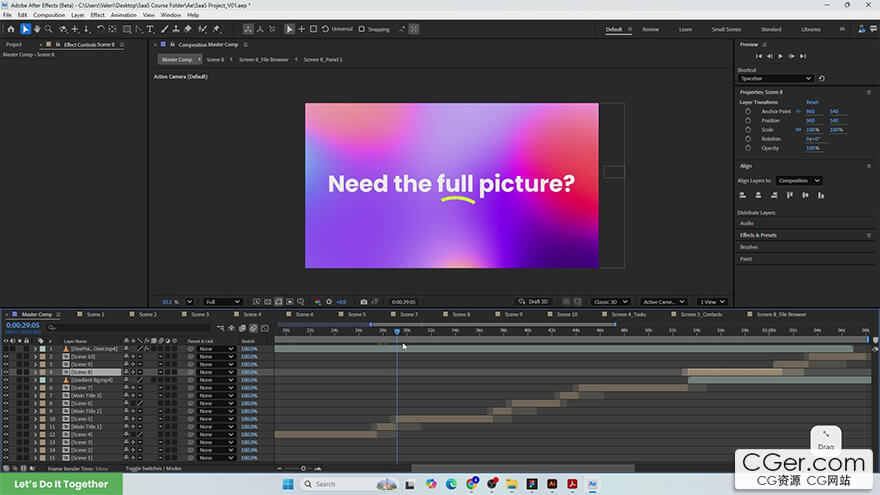Select the Review workspace
This screenshot has height=495, width=880.
coord(650,29)
